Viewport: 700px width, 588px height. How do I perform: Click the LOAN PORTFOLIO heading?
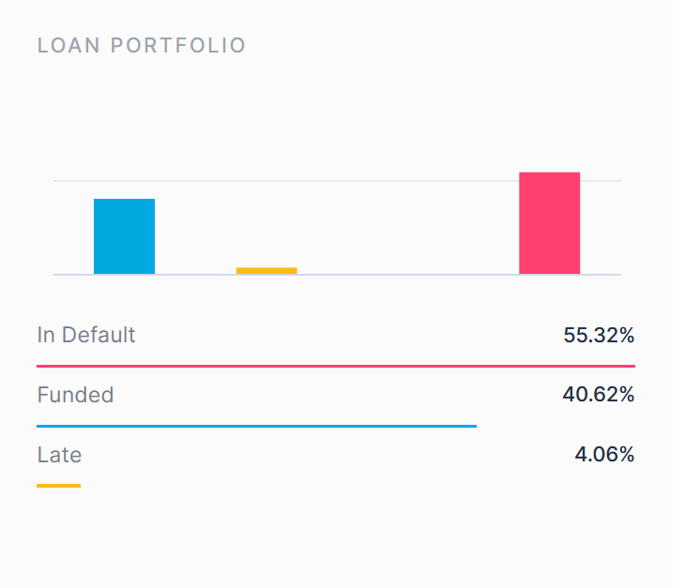pos(142,45)
